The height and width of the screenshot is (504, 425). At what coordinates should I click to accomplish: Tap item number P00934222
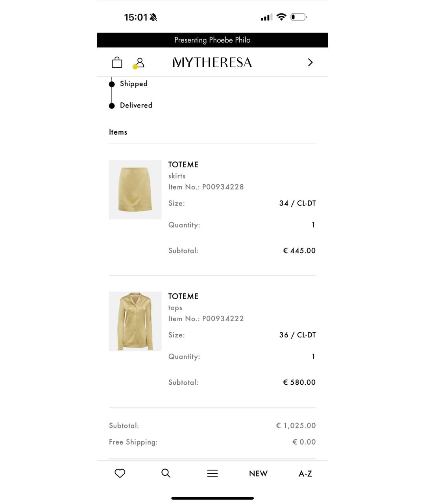pyautogui.click(x=223, y=319)
